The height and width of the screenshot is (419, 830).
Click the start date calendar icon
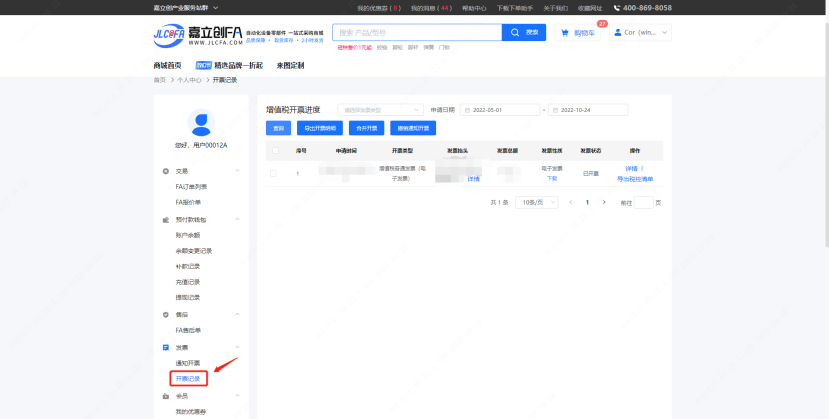[468, 110]
